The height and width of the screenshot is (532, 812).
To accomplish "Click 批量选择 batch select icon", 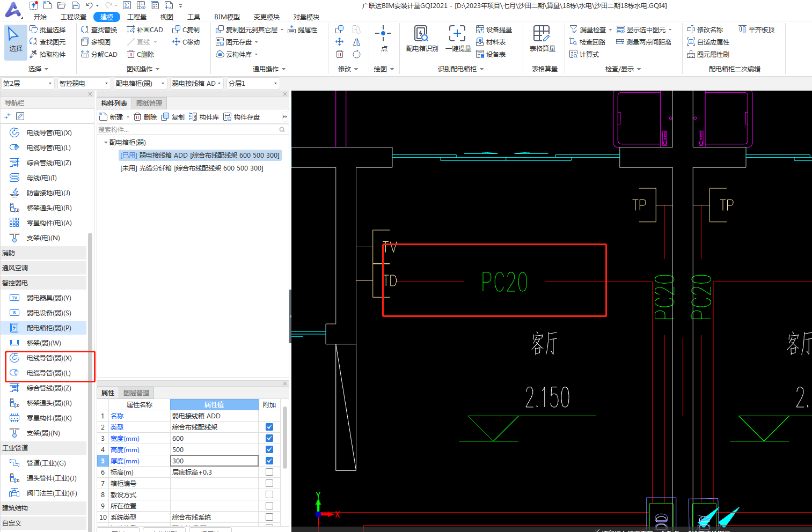I will pos(33,29).
